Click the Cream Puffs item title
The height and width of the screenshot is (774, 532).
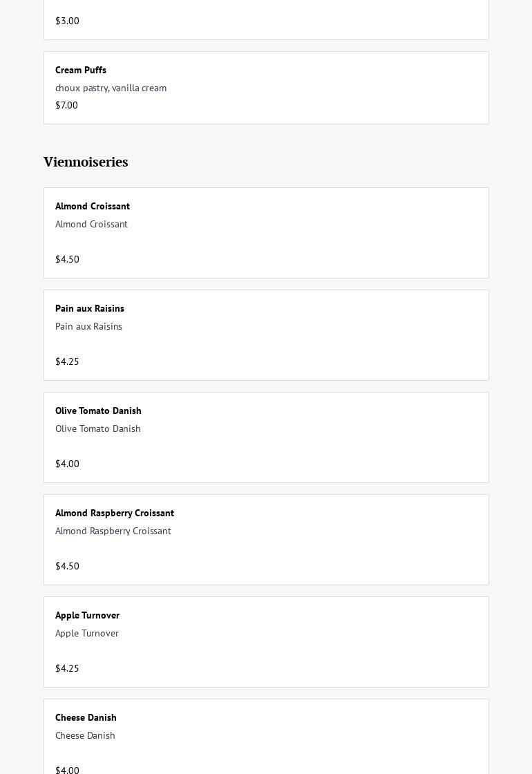[x=81, y=70]
